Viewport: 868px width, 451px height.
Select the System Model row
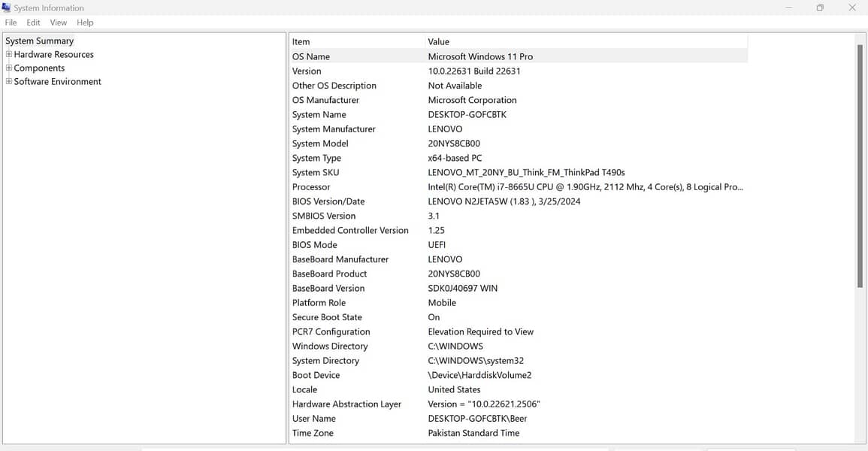pyautogui.click(x=320, y=144)
